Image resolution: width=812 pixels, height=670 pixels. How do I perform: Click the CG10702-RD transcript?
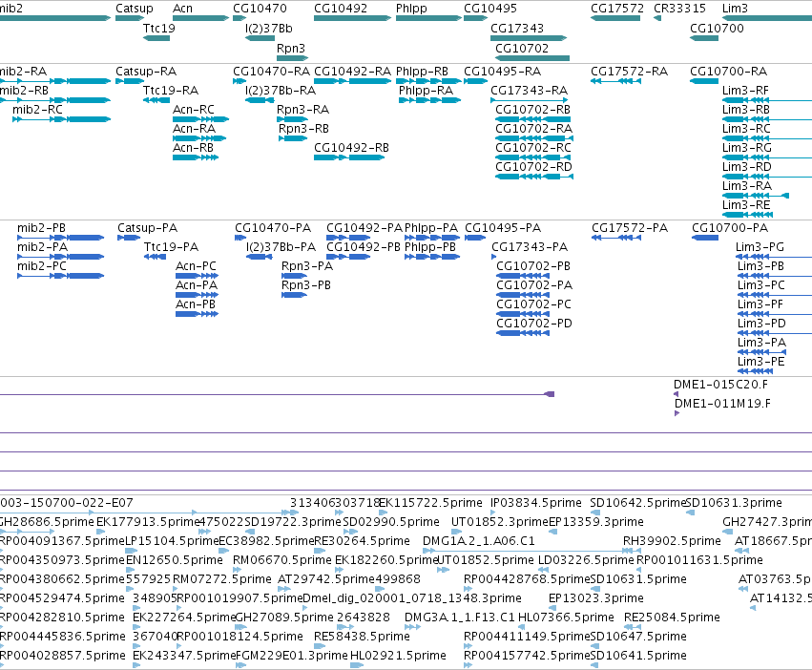tap(534, 177)
